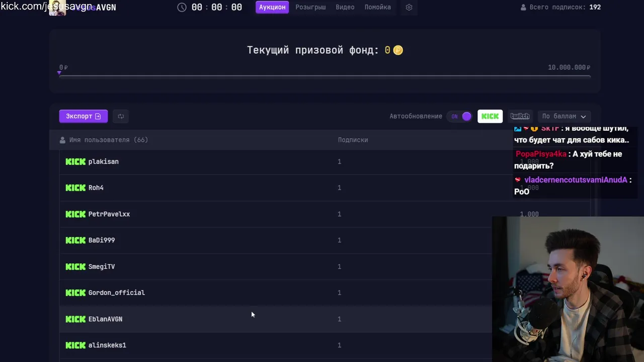
Task: Click the Kick logo beside BaDi999
Action: 75,240
